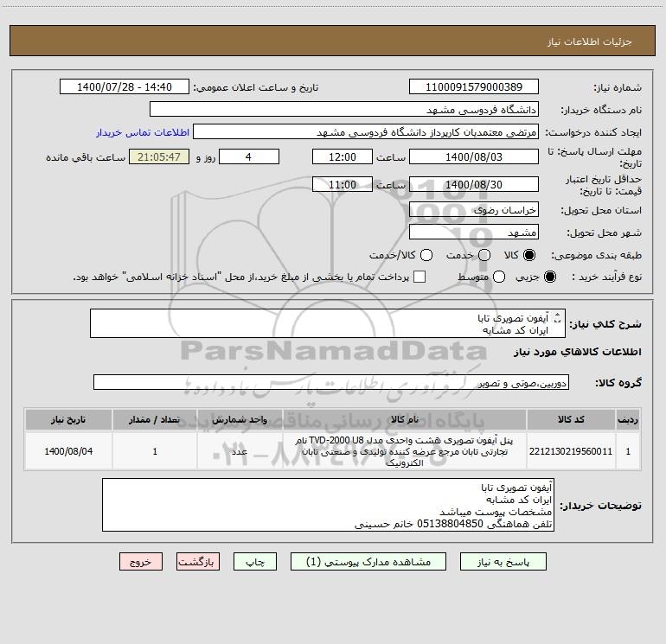Click the خروج exit button
This screenshot has height=644, width=666.
[x=141, y=562]
